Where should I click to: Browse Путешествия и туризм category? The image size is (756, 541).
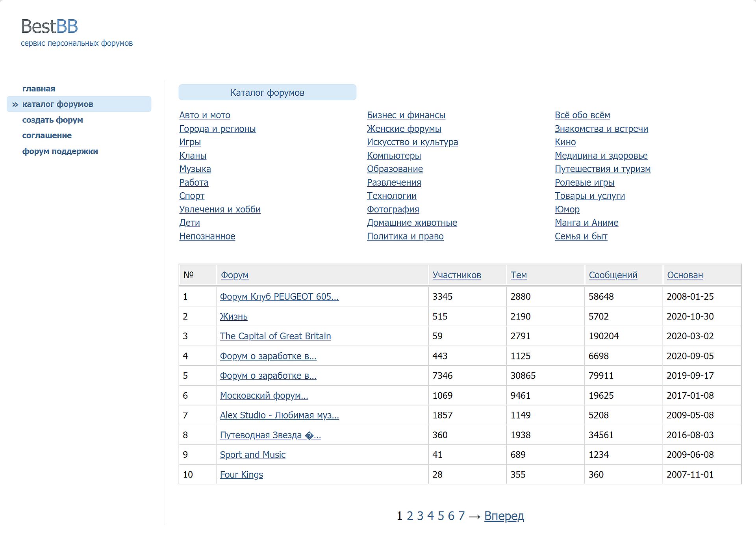pos(602,169)
